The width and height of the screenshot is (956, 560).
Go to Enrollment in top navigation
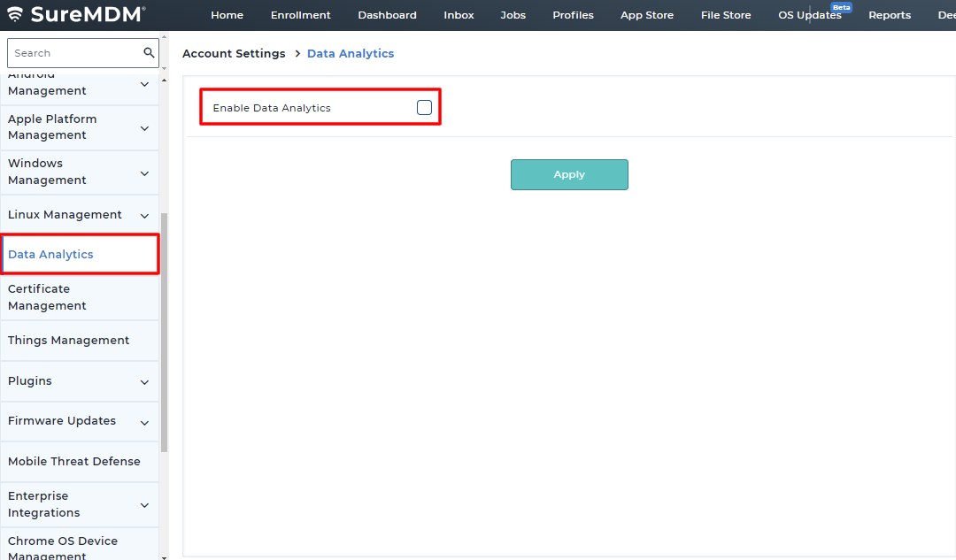tap(301, 15)
